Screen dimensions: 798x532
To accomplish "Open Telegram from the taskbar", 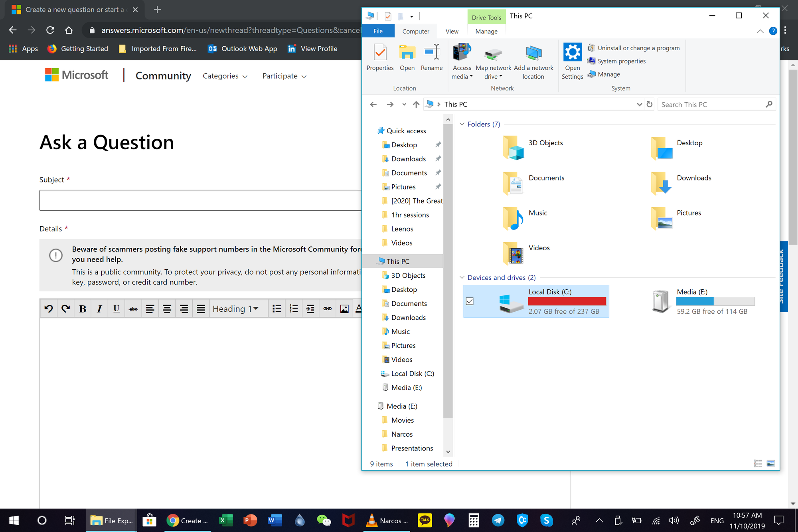I will (x=498, y=520).
